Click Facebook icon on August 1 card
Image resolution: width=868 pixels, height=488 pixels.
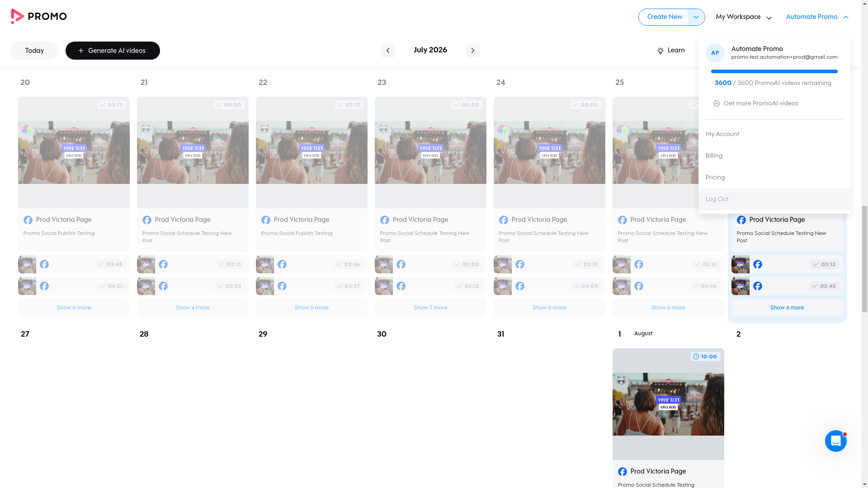click(623, 472)
